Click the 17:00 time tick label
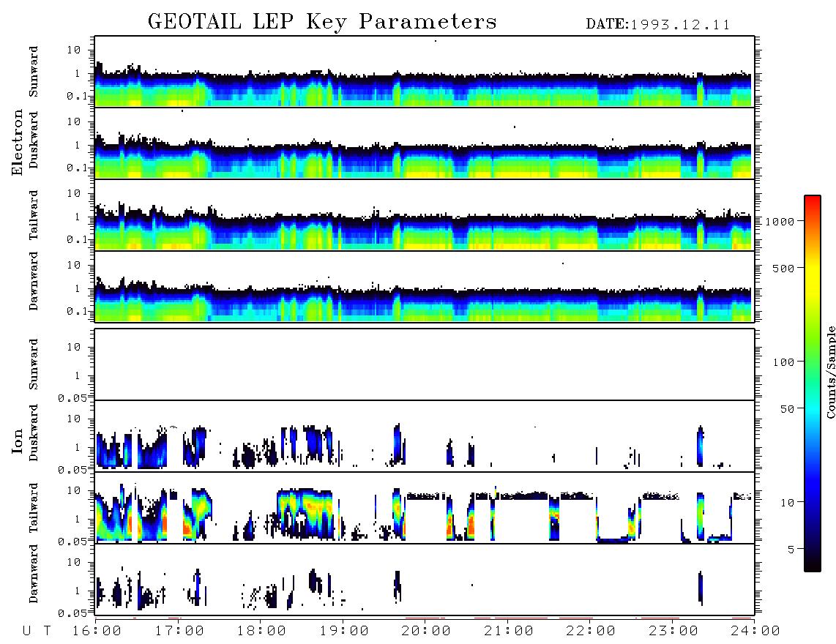 [x=179, y=631]
